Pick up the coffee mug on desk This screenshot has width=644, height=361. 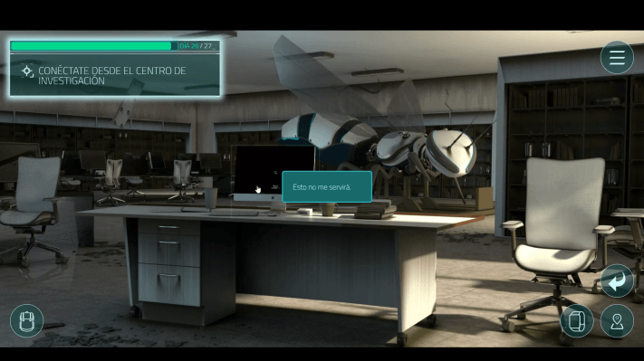click(x=328, y=209)
